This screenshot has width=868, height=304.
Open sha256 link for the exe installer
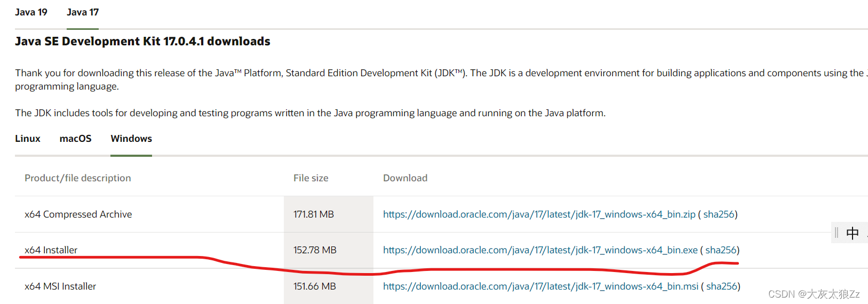click(721, 250)
